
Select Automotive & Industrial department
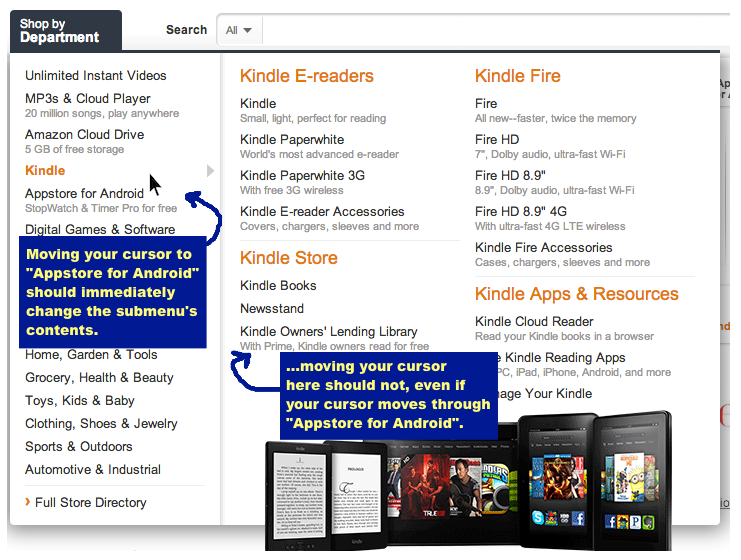(x=93, y=470)
